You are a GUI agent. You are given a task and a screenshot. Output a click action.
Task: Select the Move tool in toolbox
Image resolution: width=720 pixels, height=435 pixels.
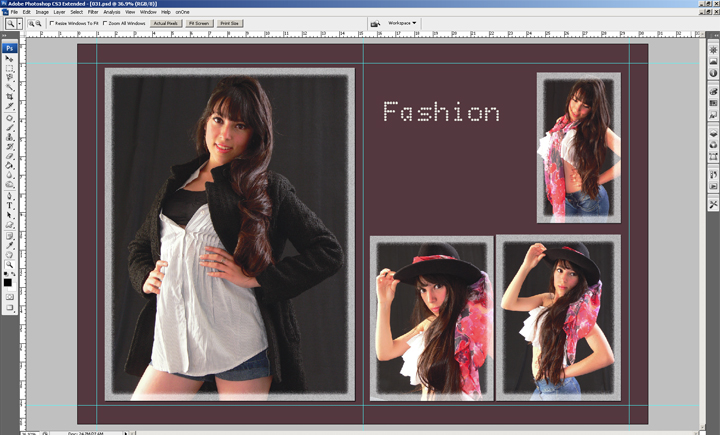click(x=10, y=59)
